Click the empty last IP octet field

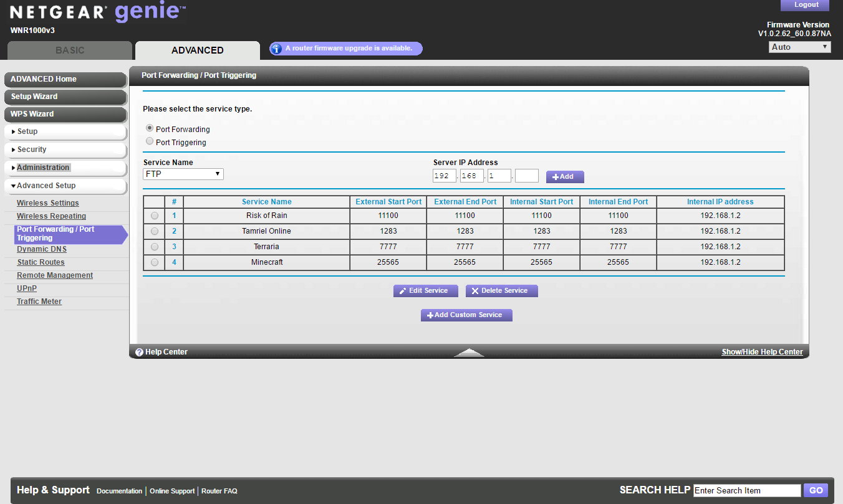tap(527, 176)
